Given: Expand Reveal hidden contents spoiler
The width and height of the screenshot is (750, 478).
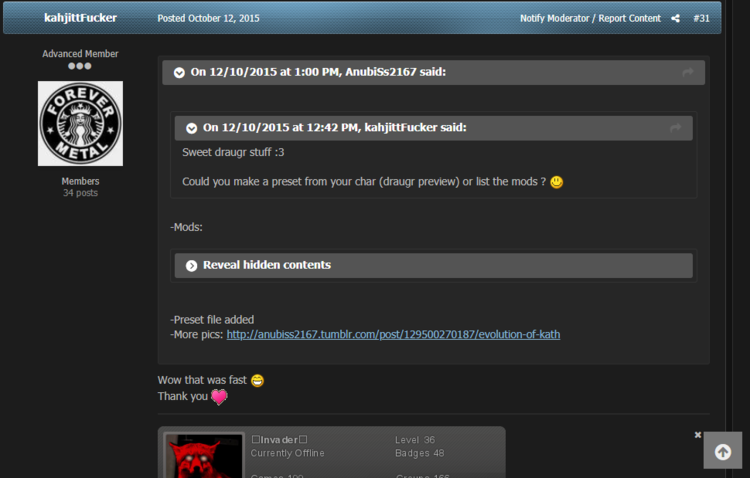Looking at the screenshot, I should coord(433,265).
